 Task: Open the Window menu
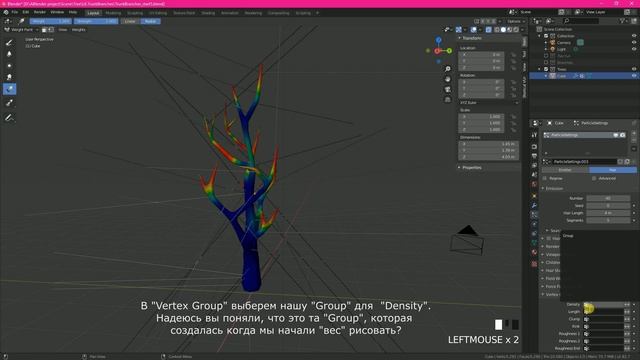tap(57, 13)
